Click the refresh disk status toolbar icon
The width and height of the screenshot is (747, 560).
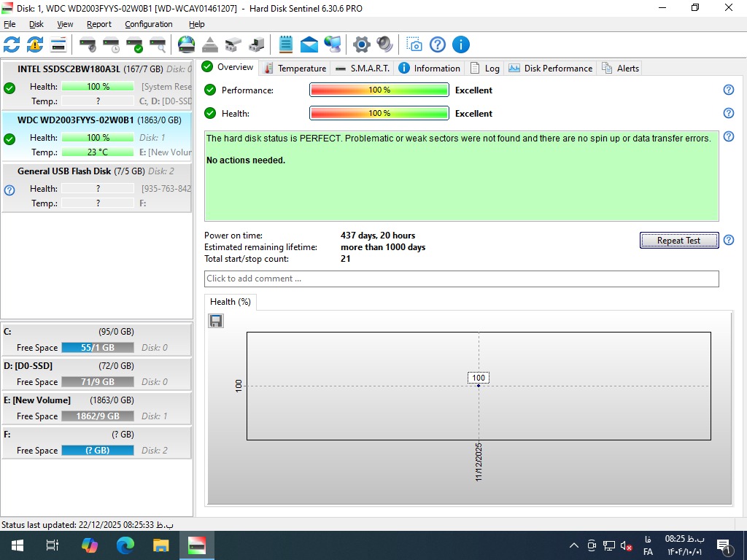click(12, 44)
